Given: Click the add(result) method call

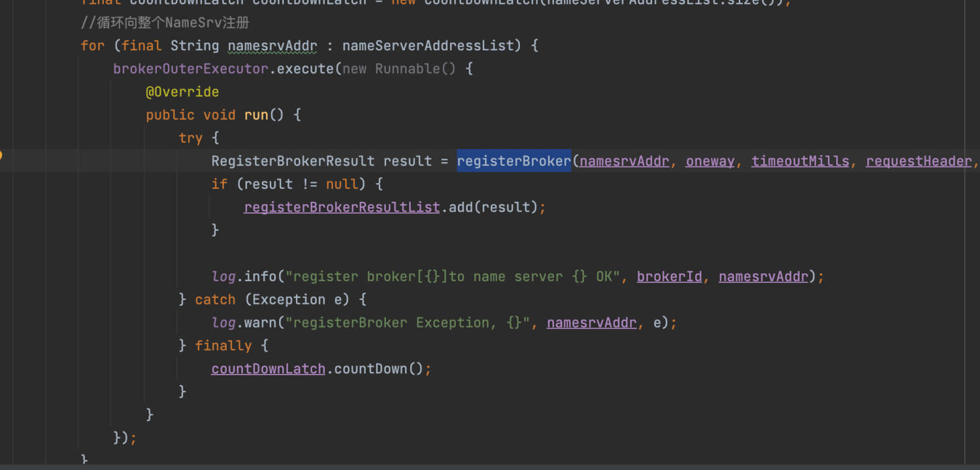Looking at the screenshot, I should pos(493,207).
